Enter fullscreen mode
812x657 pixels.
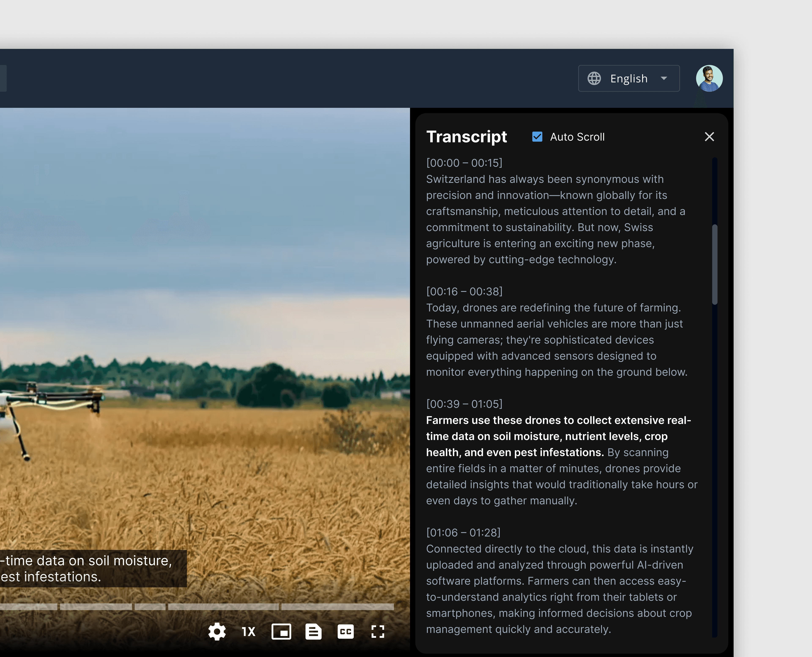coord(378,632)
